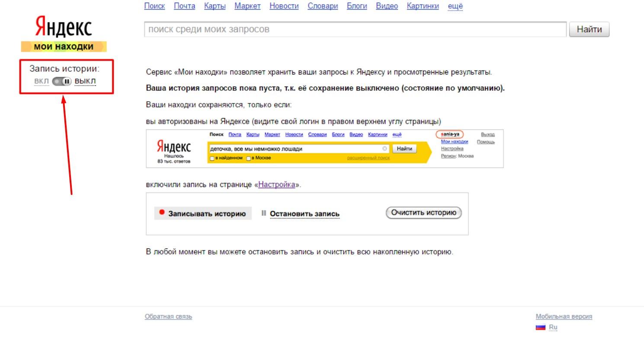Click the large 'Найти' button beside the search field

click(x=589, y=29)
